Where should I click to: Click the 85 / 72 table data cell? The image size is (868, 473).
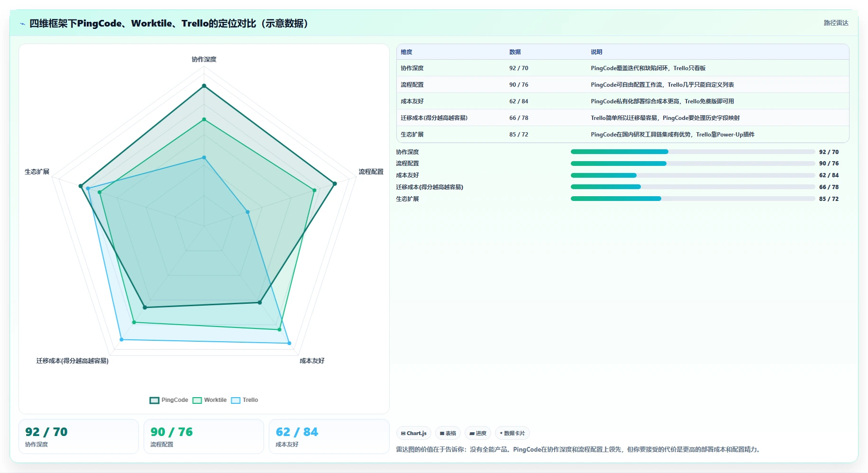[x=546, y=135]
